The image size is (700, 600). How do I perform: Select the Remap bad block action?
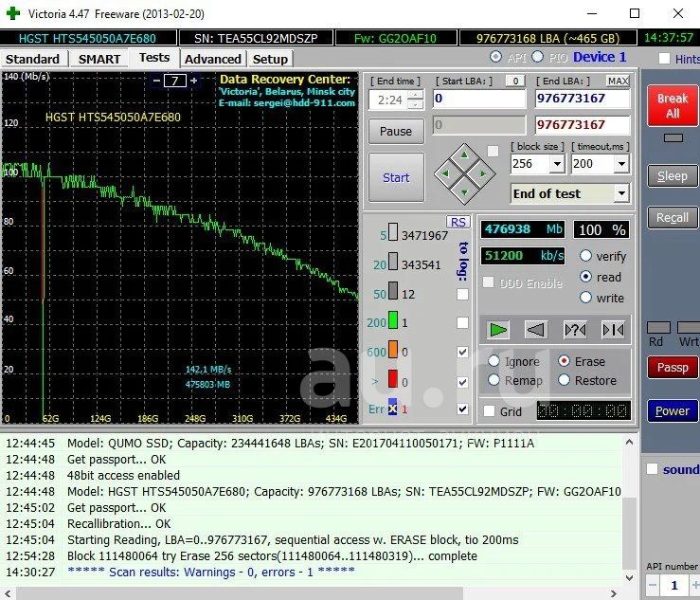click(x=494, y=380)
